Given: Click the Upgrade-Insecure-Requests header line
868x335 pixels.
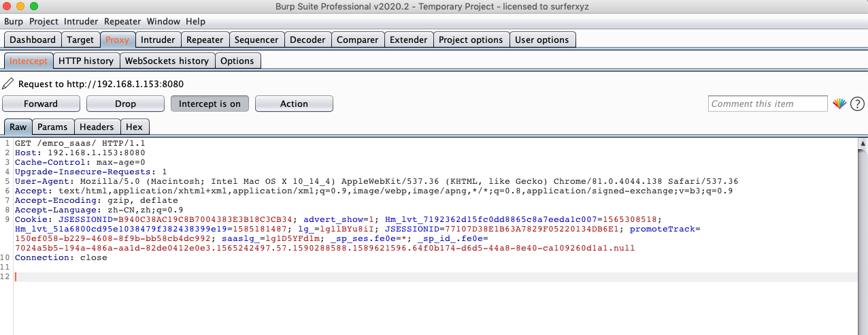Looking at the screenshot, I should pyautogui.click(x=91, y=172).
